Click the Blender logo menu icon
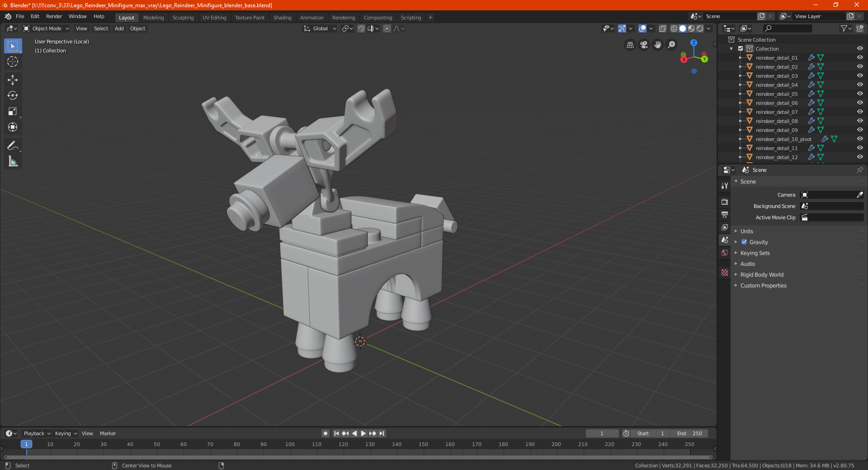Viewport: 868px width, 470px height. pos(8,16)
